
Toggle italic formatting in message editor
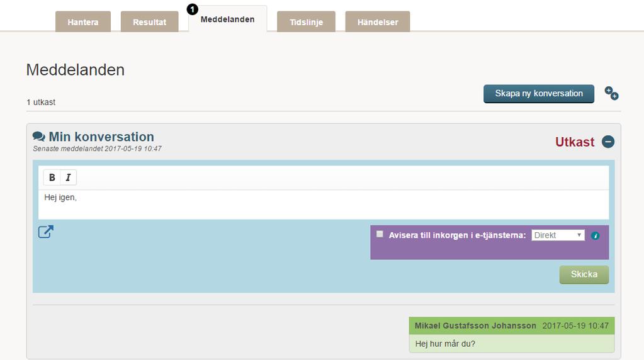[68, 177]
